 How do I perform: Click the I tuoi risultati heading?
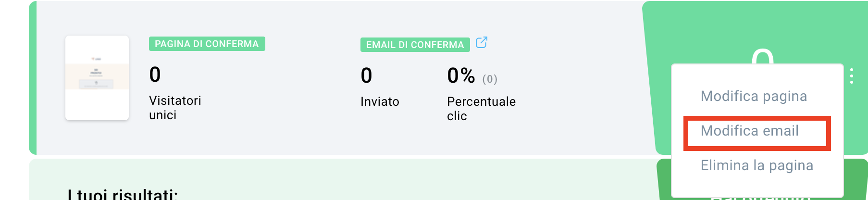(x=123, y=194)
